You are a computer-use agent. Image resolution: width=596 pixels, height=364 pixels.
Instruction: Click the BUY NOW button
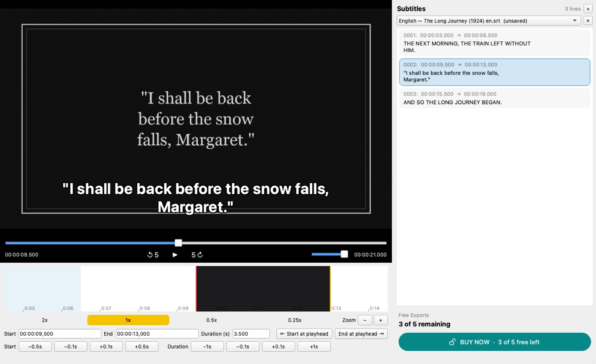point(495,342)
